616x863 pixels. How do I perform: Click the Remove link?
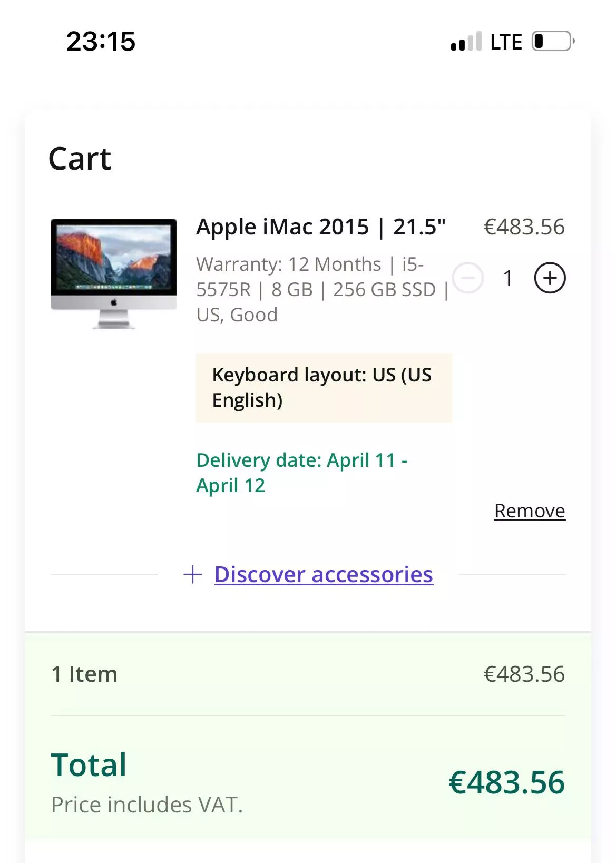point(530,511)
